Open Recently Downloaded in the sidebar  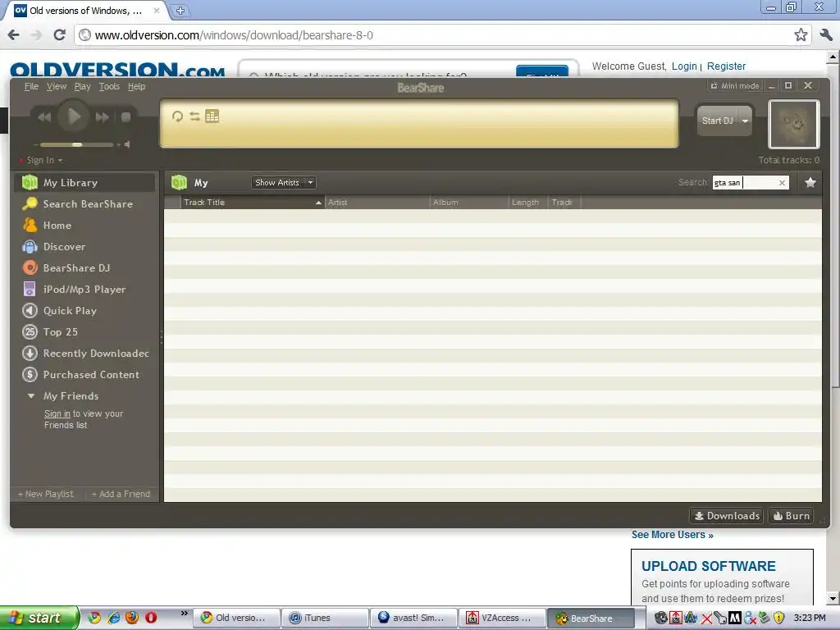click(x=84, y=354)
